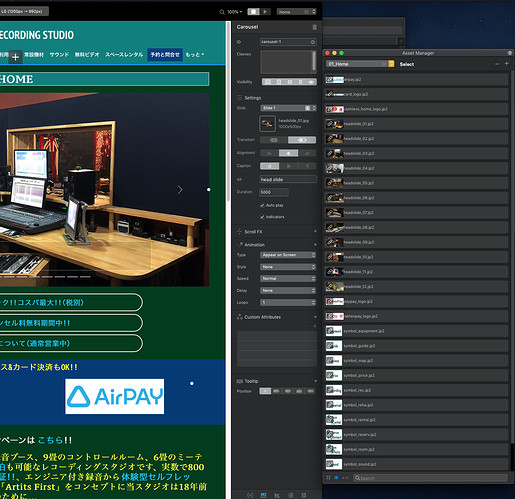Select the headslide_01.jp2 asset row

pos(417,124)
